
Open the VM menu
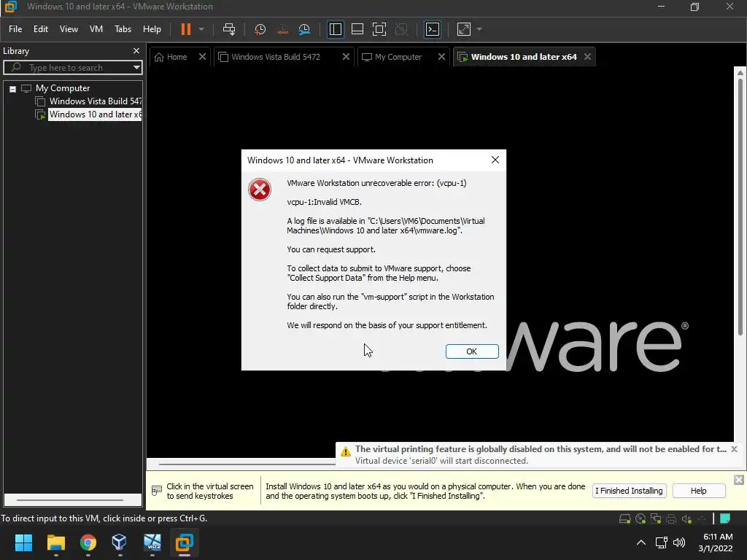pyautogui.click(x=96, y=29)
